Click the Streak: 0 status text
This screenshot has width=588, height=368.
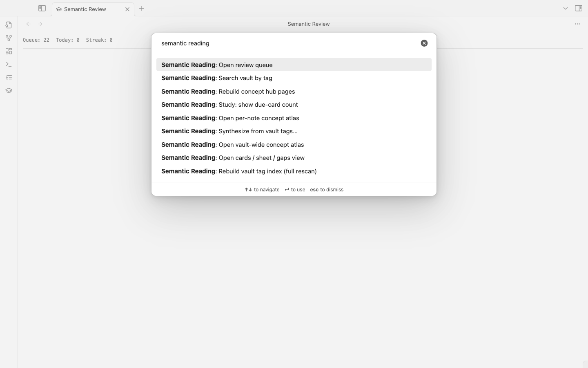click(99, 40)
